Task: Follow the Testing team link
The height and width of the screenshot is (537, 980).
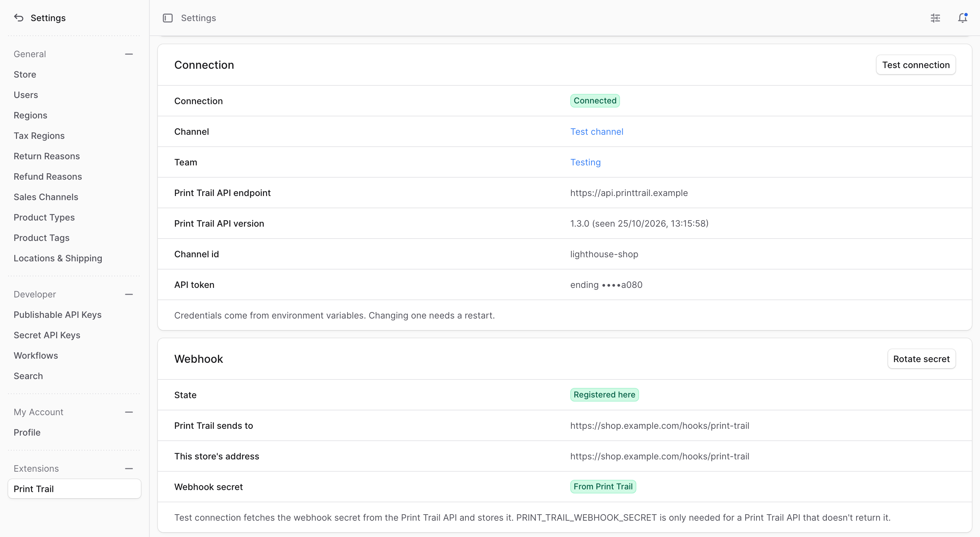Action: coord(585,163)
